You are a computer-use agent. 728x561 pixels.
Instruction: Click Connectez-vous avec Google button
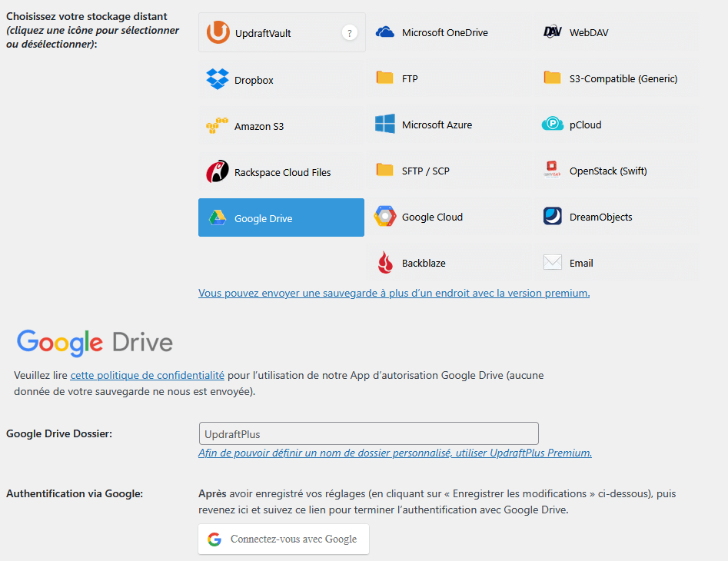(284, 539)
